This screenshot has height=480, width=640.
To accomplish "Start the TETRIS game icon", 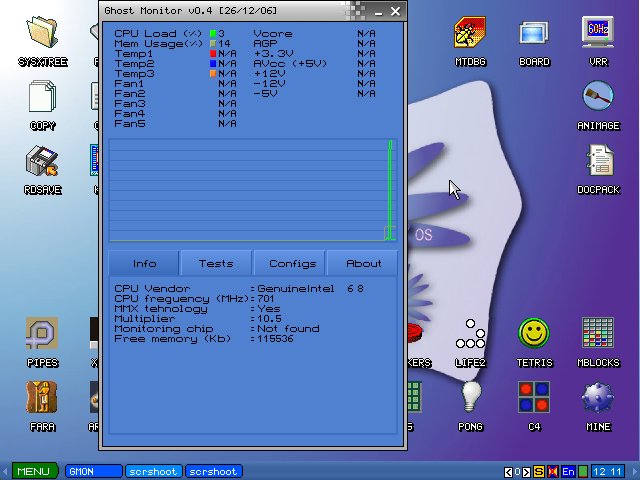I will point(534,334).
